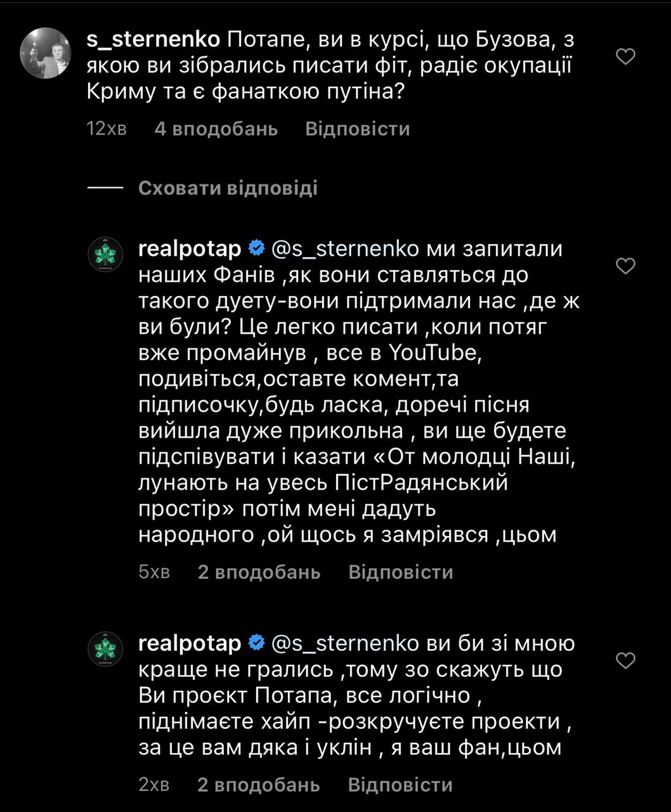Like realpotap's second reply with heart icon
Screen dimensions: 671x812
(626, 660)
